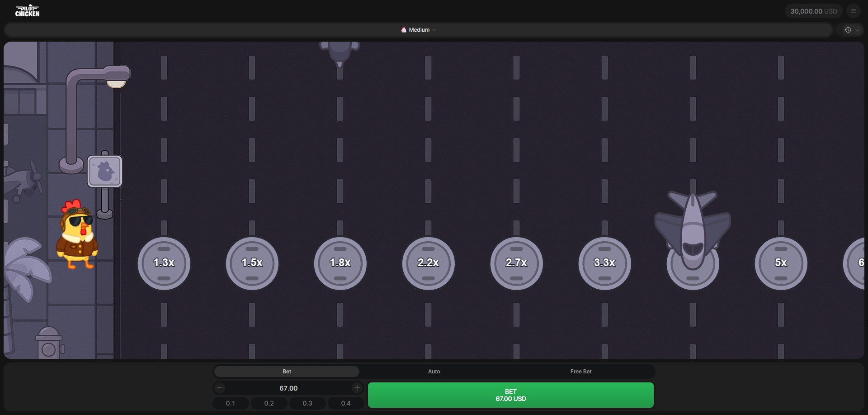Show the 30,000.00 USD balance details
This screenshot has height=415, width=868.
(x=813, y=11)
